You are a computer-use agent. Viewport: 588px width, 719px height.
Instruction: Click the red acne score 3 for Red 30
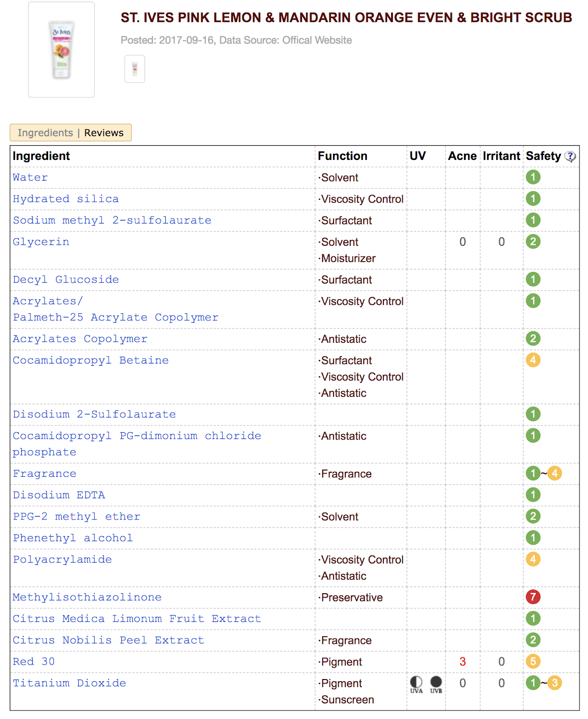pyautogui.click(x=463, y=662)
